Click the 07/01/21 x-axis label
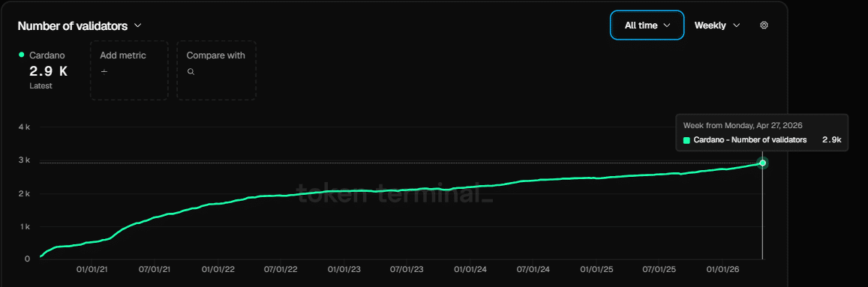 [155, 270]
